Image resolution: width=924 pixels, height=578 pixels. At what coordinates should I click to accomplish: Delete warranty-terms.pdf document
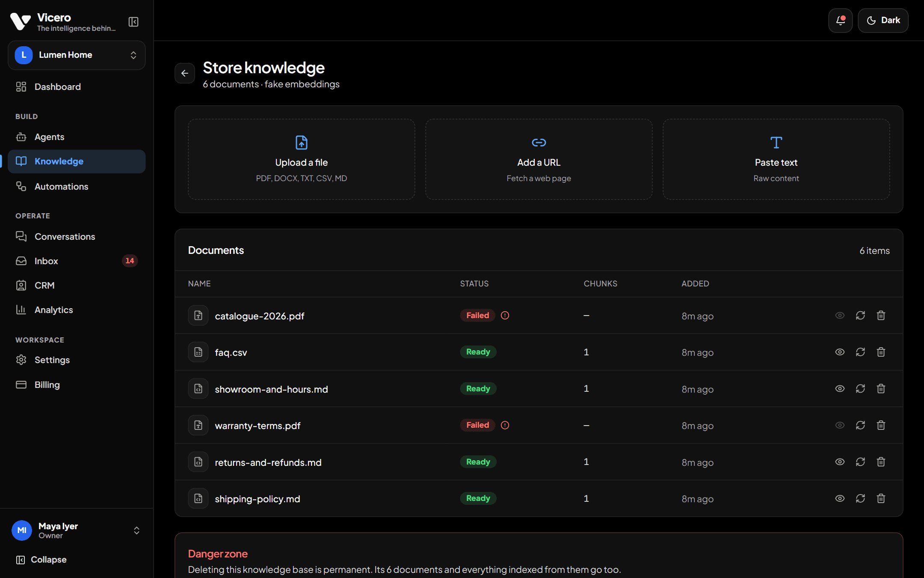pyautogui.click(x=881, y=425)
